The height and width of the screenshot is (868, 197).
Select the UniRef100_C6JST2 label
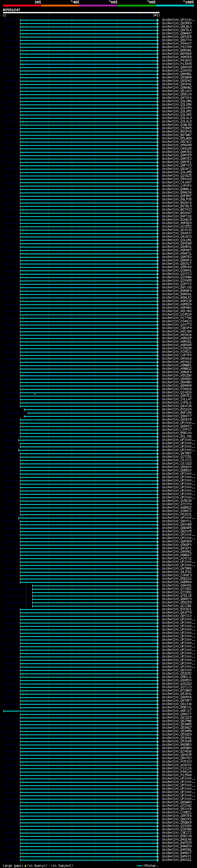coord(177,460)
